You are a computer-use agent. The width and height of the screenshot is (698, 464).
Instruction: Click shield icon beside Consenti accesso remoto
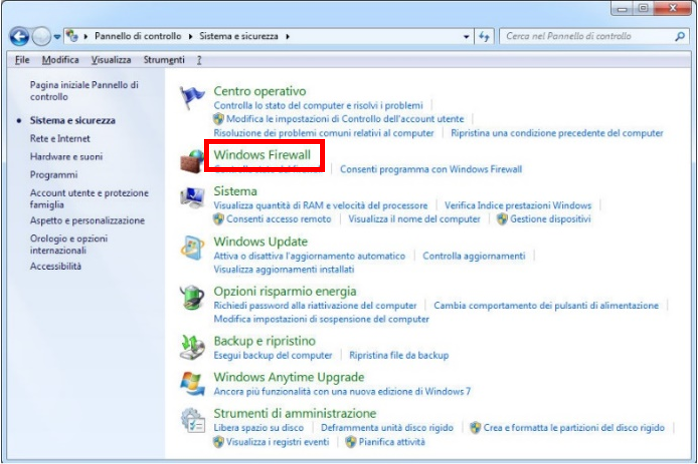tap(218, 219)
